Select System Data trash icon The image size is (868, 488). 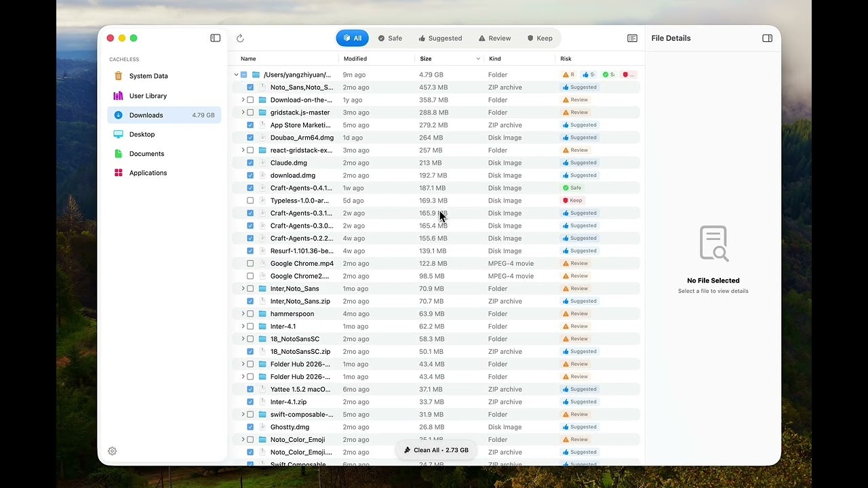coord(118,76)
